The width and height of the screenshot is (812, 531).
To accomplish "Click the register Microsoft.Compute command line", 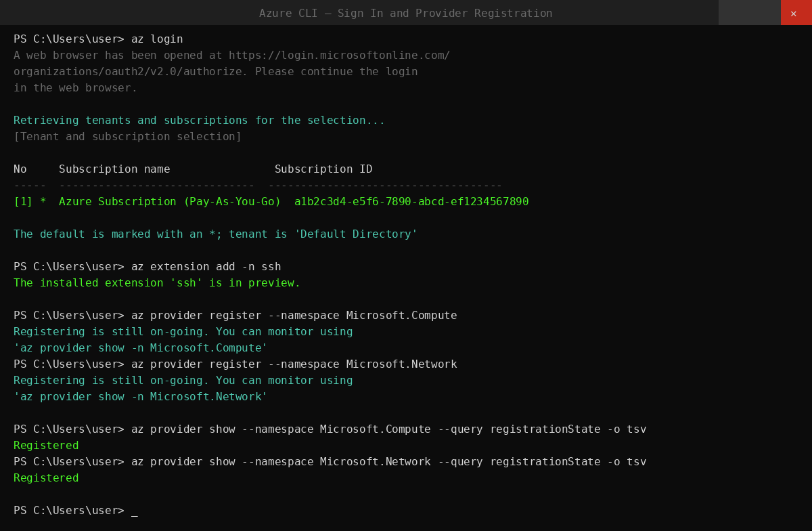I will pos(294,316).
